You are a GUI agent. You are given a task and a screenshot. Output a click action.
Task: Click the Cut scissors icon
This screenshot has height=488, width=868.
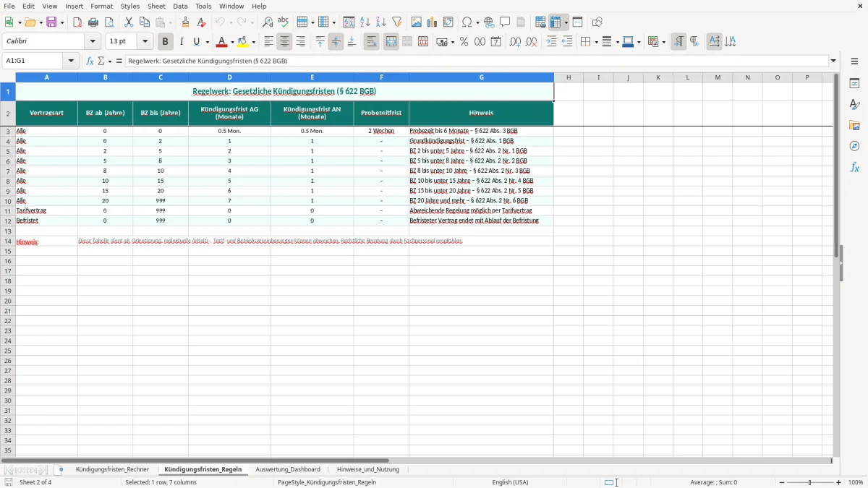click(x=129, y=22)
